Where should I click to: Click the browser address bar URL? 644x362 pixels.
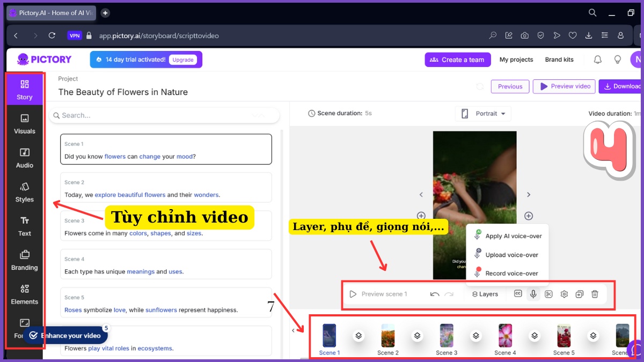tap(159, 35)
